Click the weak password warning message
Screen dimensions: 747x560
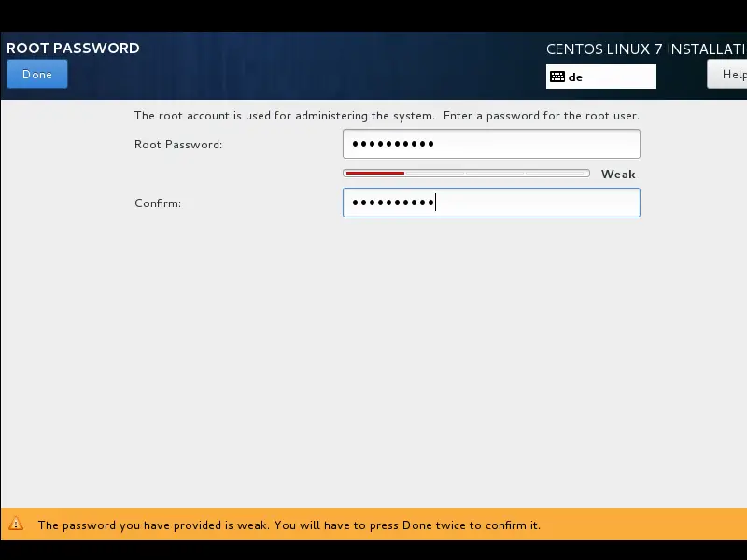pos(289,525)
